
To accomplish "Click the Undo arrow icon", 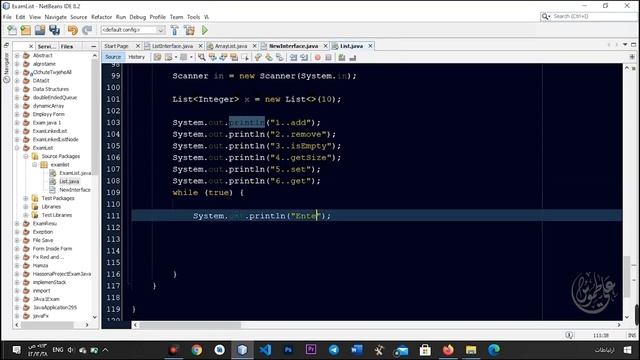I will (73, 30).
